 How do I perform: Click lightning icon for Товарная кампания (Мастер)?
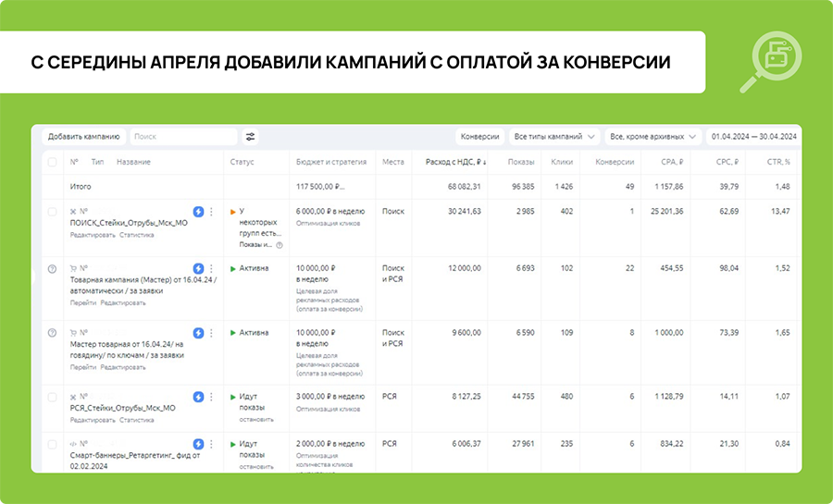198,268
